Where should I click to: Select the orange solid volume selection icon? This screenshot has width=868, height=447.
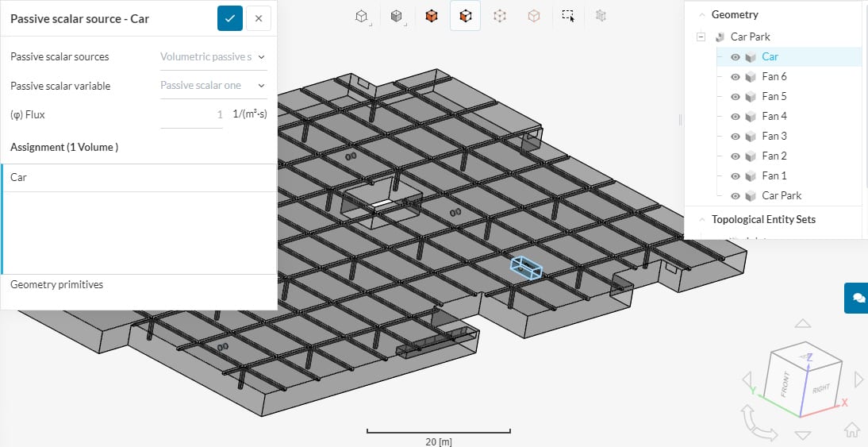coord(431,15)
